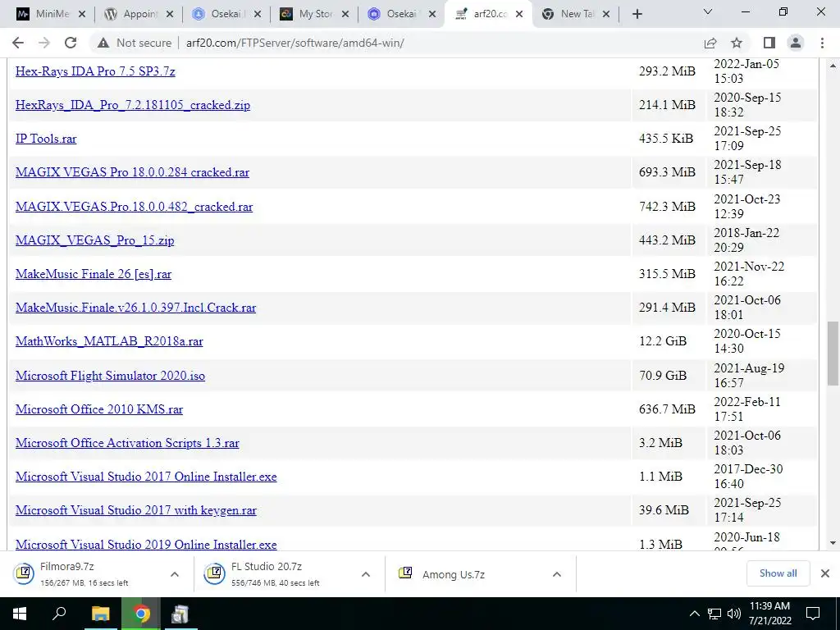Click Show all downloads button

click(x=778, y=573)
